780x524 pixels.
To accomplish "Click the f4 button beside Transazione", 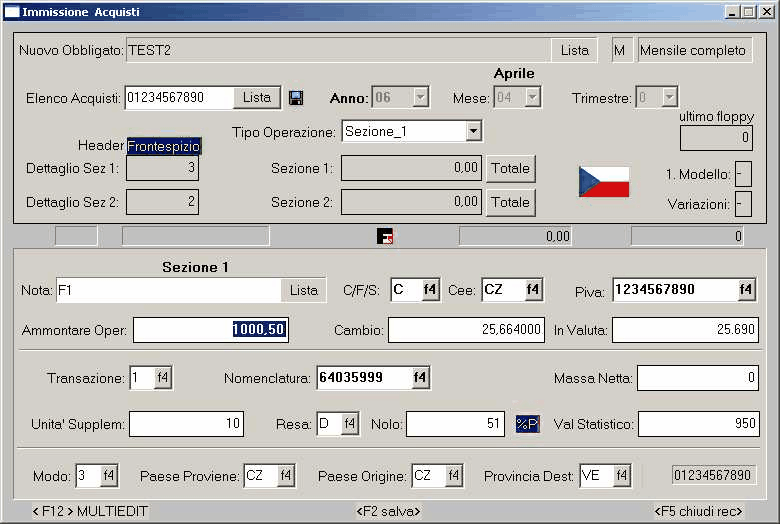I will 163,378.
